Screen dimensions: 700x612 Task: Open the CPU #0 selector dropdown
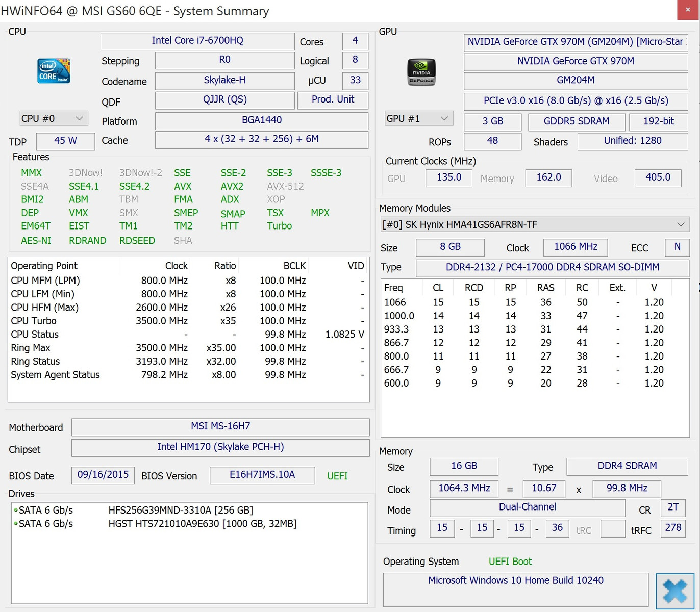click(54, 118)
